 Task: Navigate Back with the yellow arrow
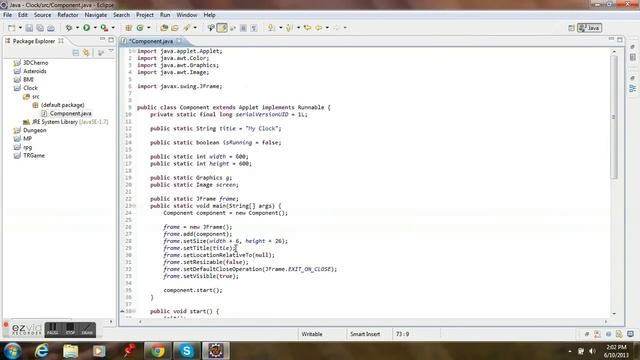click(x=319, y=28)
